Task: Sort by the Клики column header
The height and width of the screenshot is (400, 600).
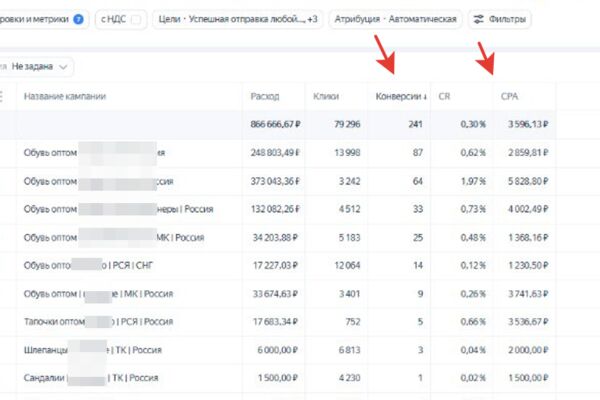Action: click(326, 96)
